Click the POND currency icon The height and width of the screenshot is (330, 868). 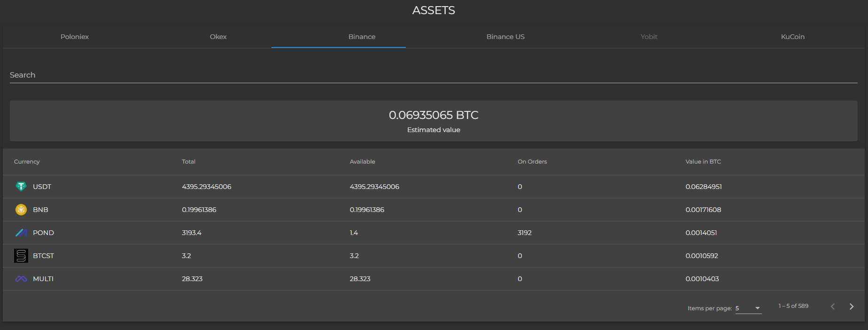point(21,233)
